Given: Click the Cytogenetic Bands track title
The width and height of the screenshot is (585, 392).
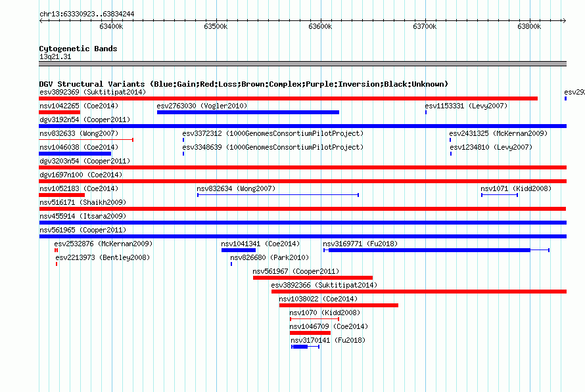Looking at the screenshot, I should pos(78,49).
